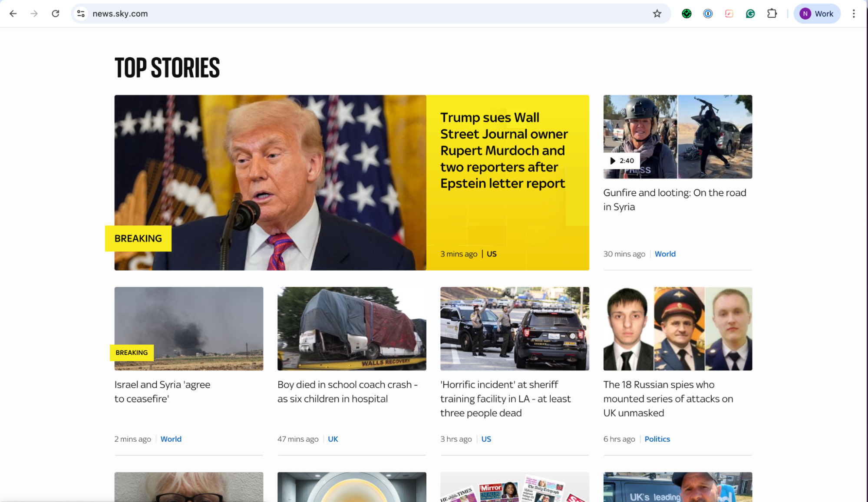Read Gunfire and looting in Syria story

pos(675,200)
